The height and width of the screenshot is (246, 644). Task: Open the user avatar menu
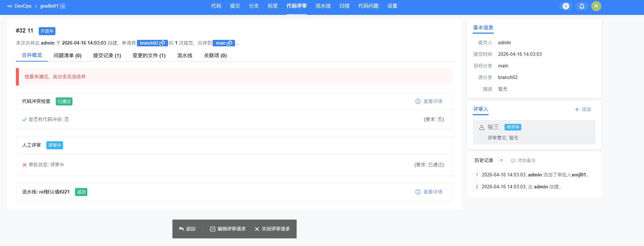pyautogui.click(x=596, y=6)
